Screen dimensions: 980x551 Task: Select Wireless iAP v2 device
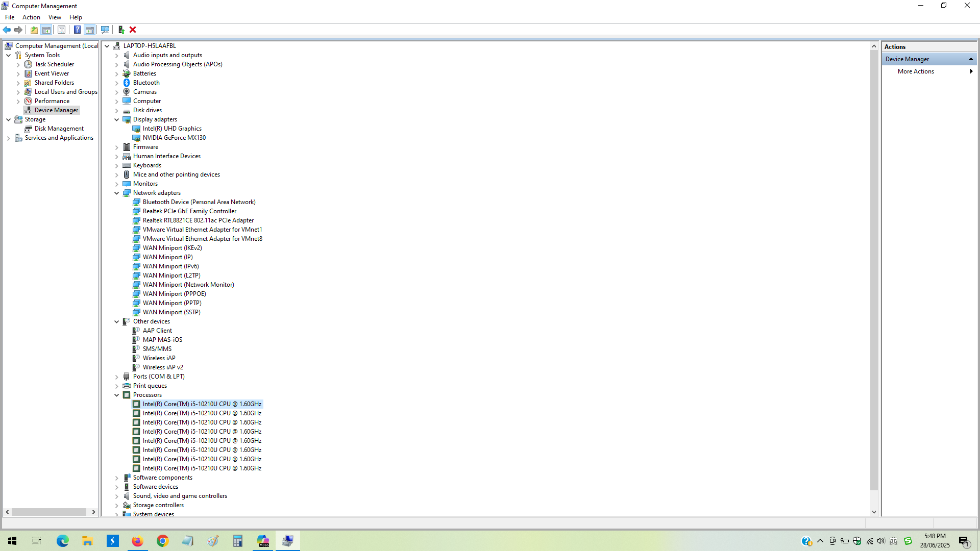(x=163, y=367)
